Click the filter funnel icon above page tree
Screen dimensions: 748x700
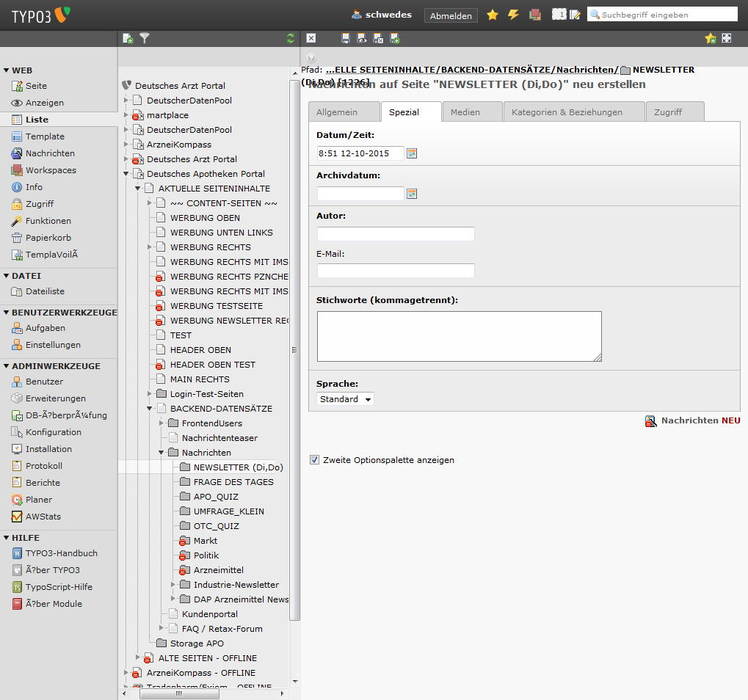pyautogui.click(x=145, y=38)
